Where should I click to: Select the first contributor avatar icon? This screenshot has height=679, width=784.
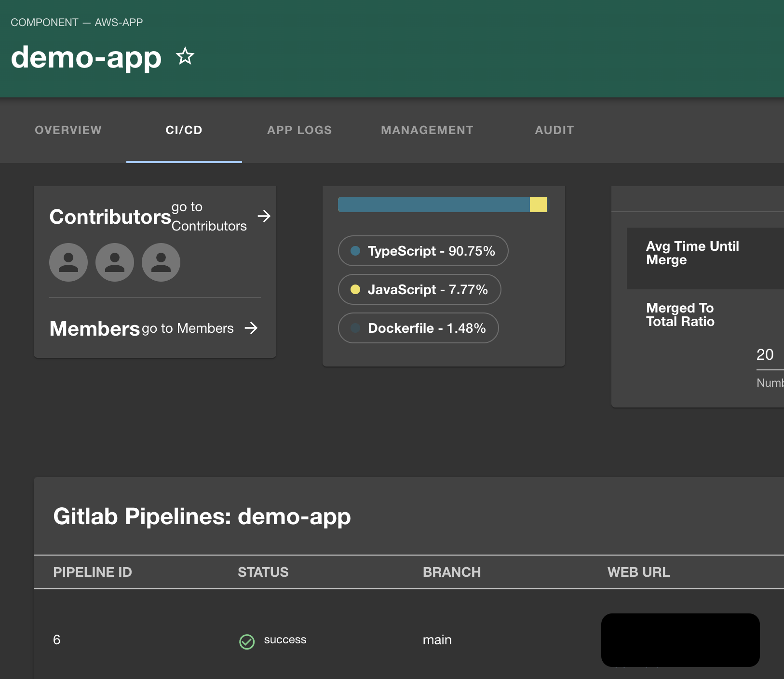point(68,262)
